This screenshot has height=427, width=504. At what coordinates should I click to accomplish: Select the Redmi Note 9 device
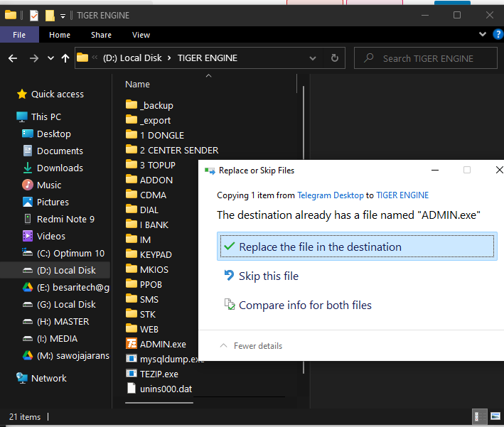click(65, 219)
